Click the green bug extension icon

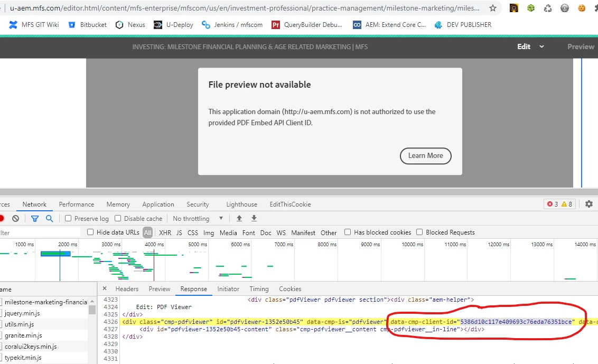531,8
